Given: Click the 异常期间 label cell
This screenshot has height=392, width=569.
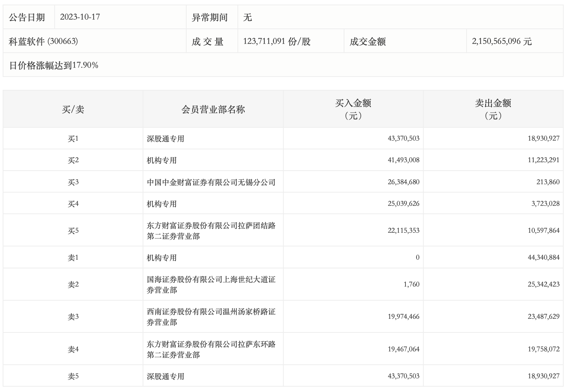Looking at the screenshot, I should click(209, 17).
